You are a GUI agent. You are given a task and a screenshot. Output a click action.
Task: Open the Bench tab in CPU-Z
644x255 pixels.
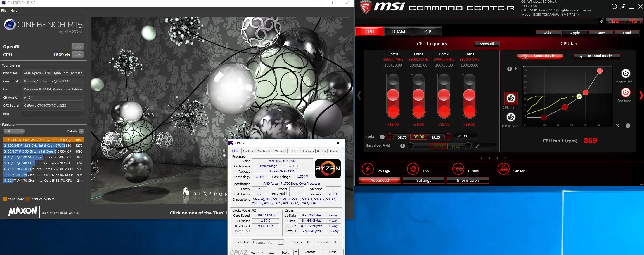(321, 151)
